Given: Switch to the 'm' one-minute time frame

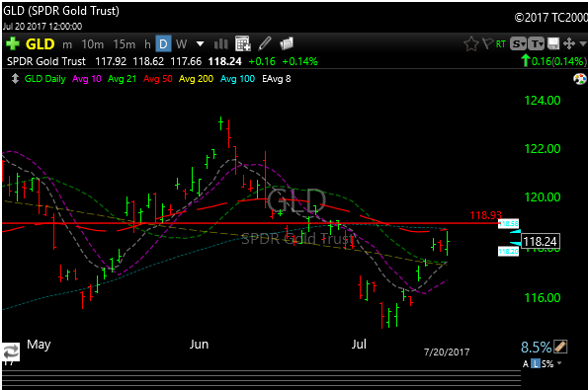Looking at the screenshot, I should click(x=67, y=44).
